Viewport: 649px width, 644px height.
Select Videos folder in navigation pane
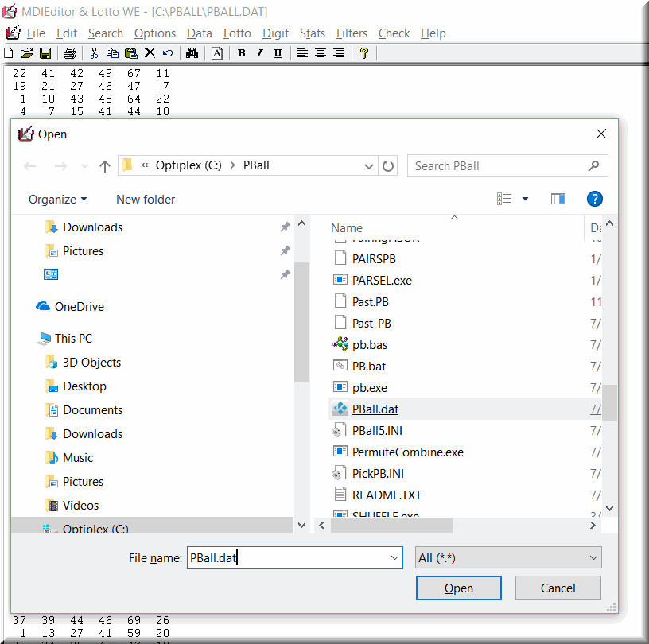pos(80,506)
